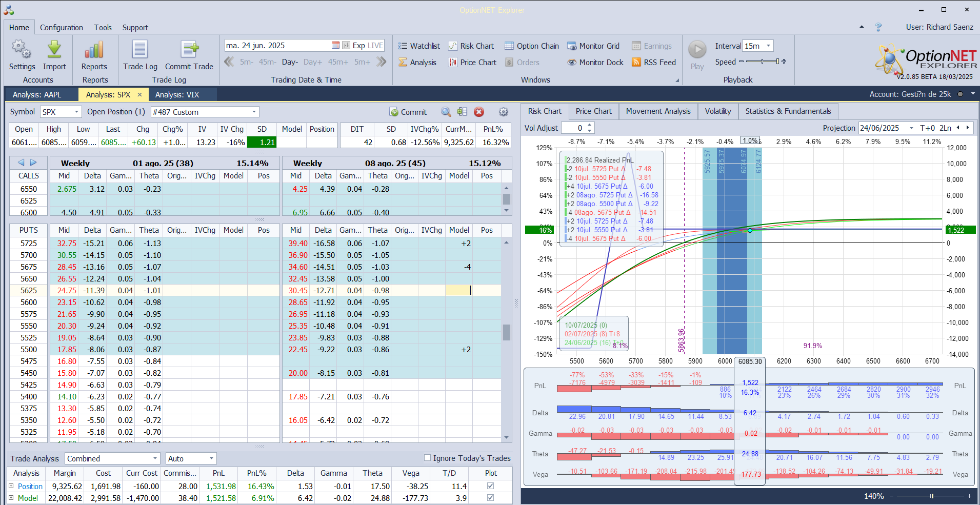980x505 pixels.
Task: Click the 45m+ time step button
Action: tap(338, 62)
